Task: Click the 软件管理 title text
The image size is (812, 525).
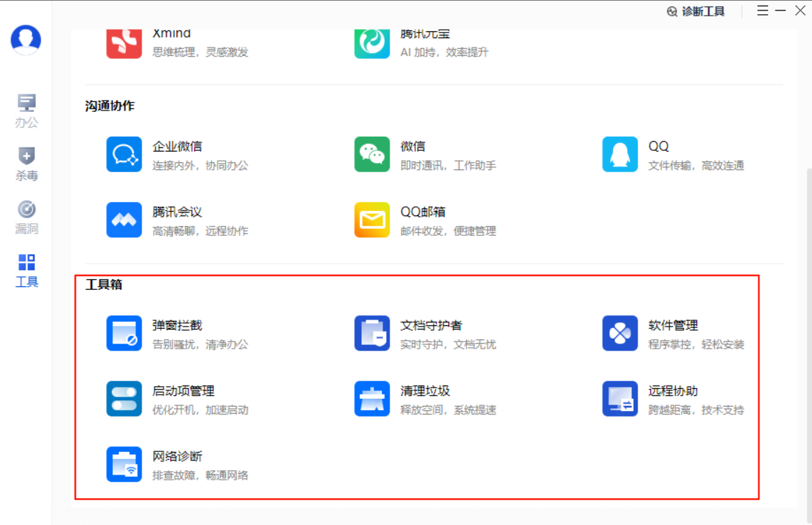Action: coord(673,325)
